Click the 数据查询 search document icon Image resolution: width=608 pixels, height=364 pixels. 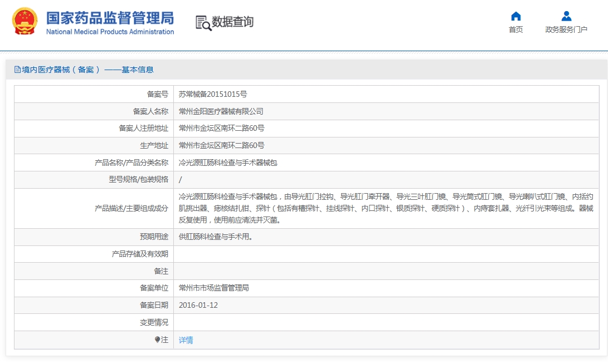pos(203,22)
